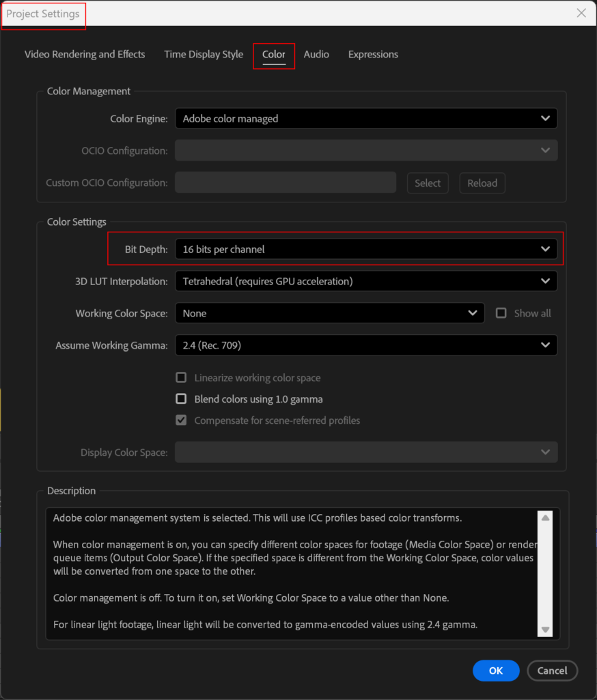Image resolution: width=597 pixels, height=700 pixels.
Task: Click the Cancel button
Action: tap(552, 671)
